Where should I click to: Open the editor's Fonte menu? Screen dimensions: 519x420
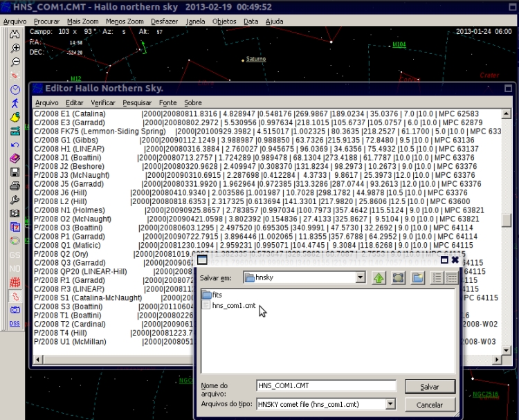click(168, 103)
